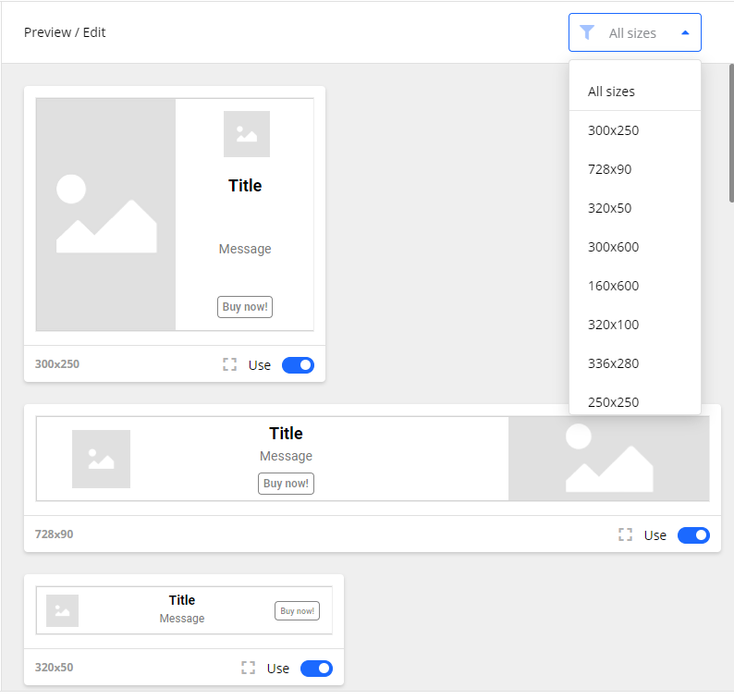This screenshot has height=700, width=734.
Task: Select All sizes menu option
Action: [x=611, y=92]
